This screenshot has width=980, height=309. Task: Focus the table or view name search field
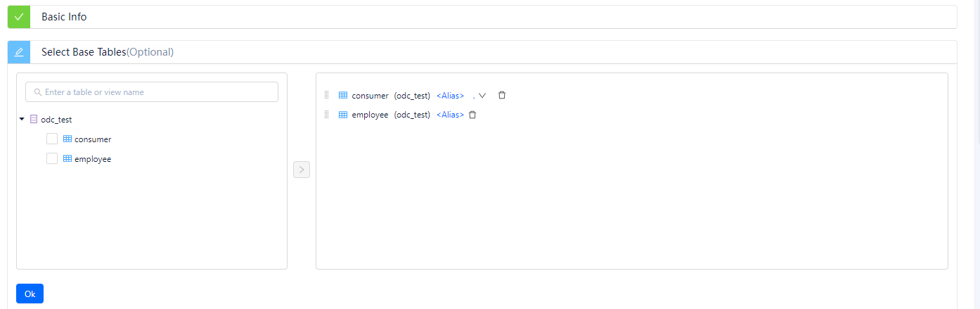click(x=152, y=92)
